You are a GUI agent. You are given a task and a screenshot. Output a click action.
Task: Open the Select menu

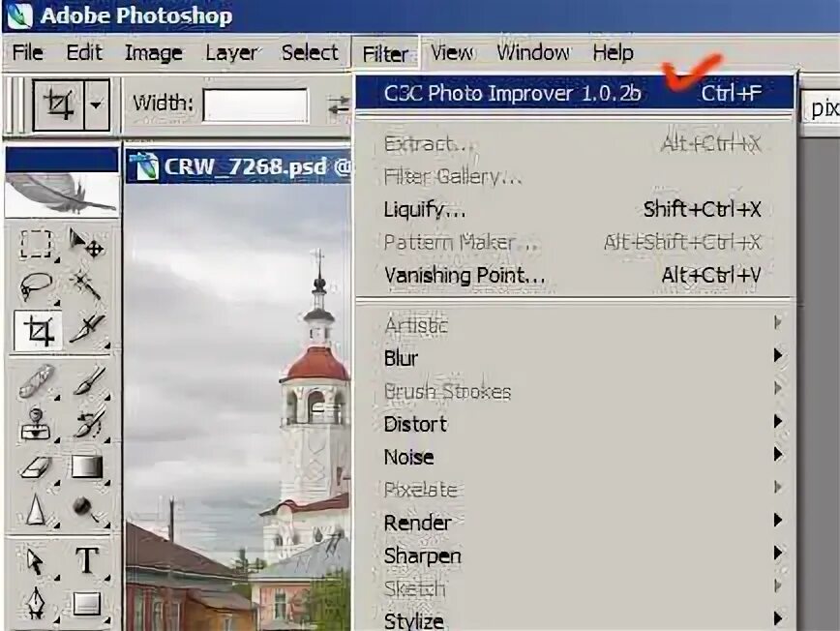[x=310, y=52]
